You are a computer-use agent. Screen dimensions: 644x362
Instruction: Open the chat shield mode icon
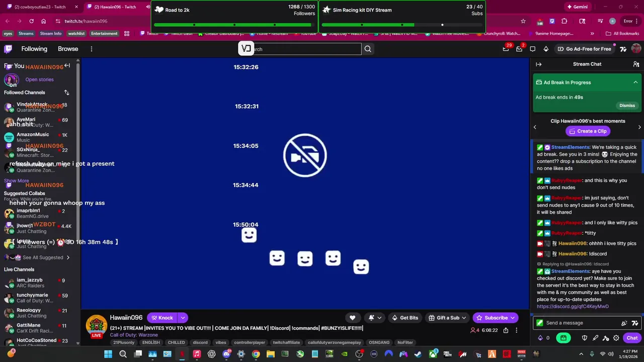(585, 338)
